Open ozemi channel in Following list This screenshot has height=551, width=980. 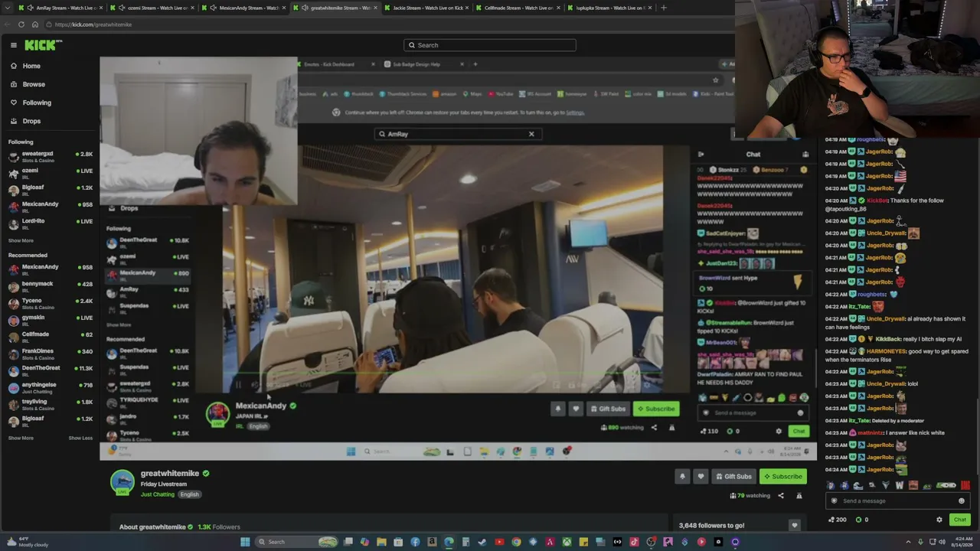50,173
